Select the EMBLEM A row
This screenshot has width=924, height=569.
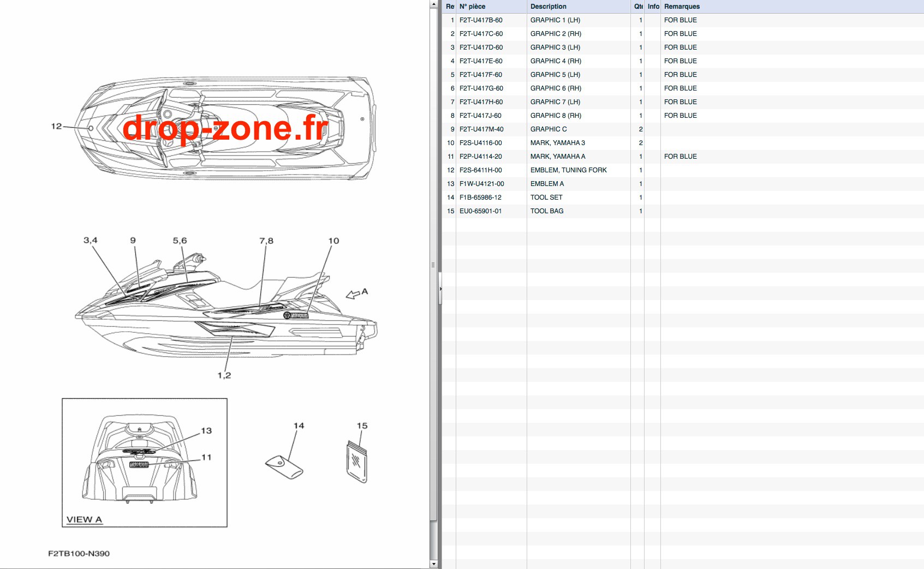pos(683,184)
